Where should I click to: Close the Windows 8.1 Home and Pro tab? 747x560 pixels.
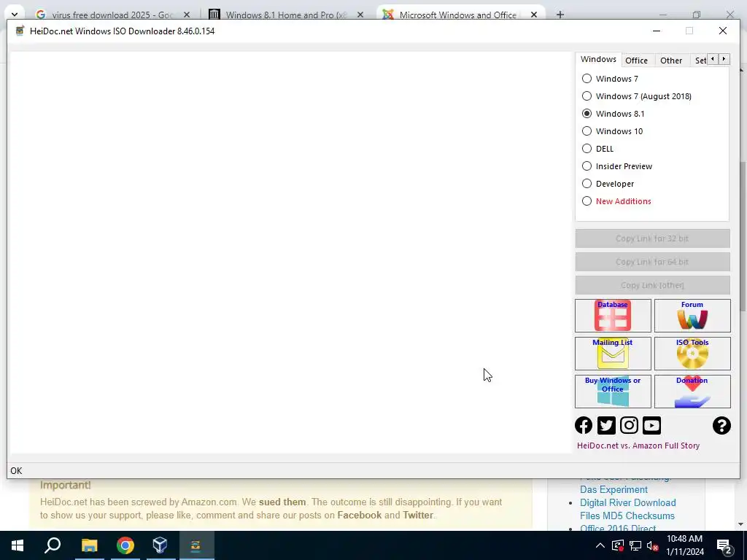360,15
